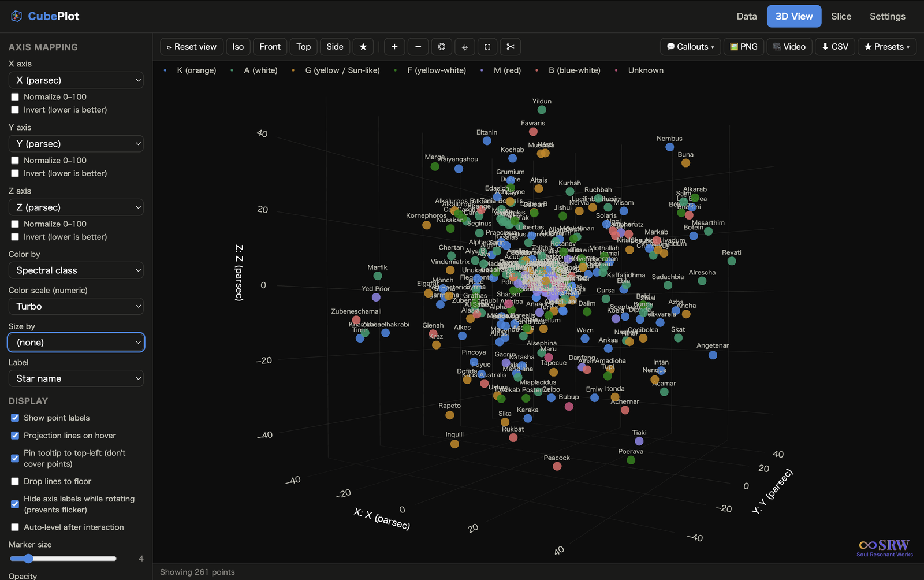Switch to the Front view

click(270, 47)
